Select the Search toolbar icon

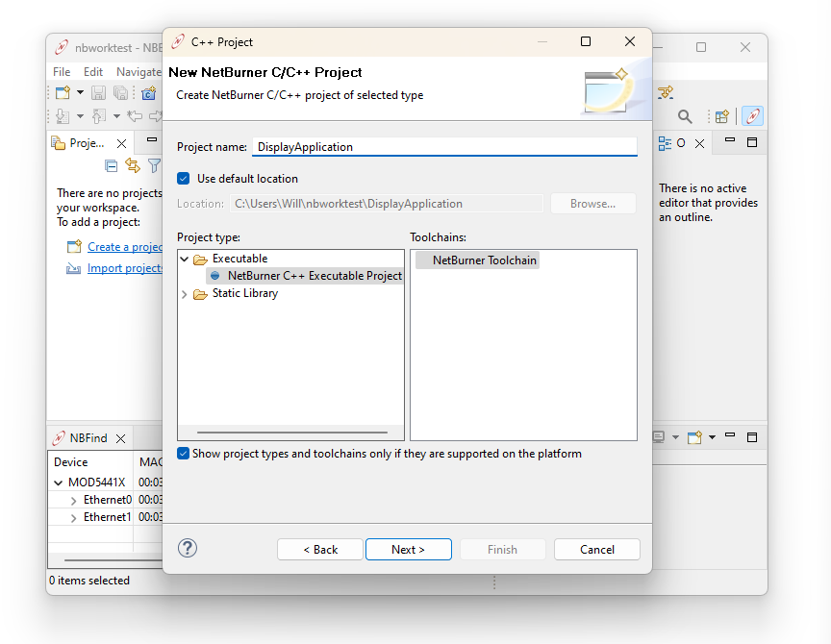(x=685, y=115)
